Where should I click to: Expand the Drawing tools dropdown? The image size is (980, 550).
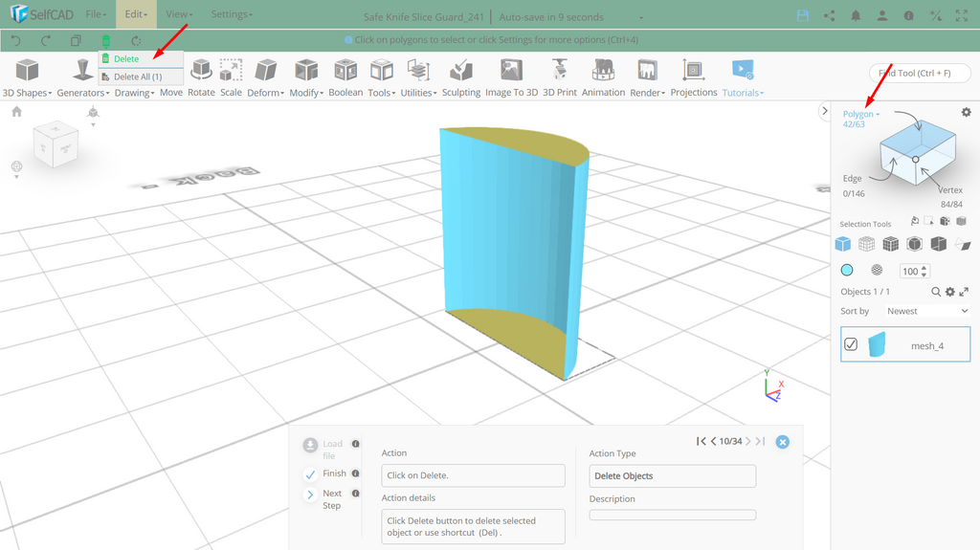[134, 93]
